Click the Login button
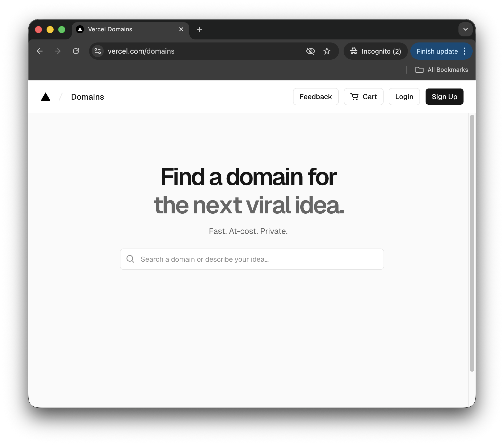The height and width of the screenshot is (445, 504). (404, 97)
